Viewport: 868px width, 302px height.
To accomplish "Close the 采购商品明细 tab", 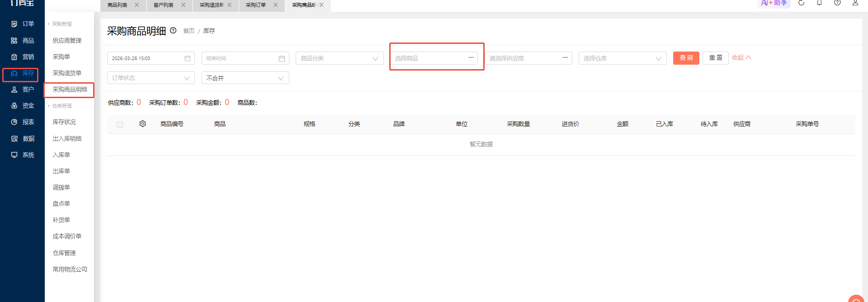I will coord(322,5).
